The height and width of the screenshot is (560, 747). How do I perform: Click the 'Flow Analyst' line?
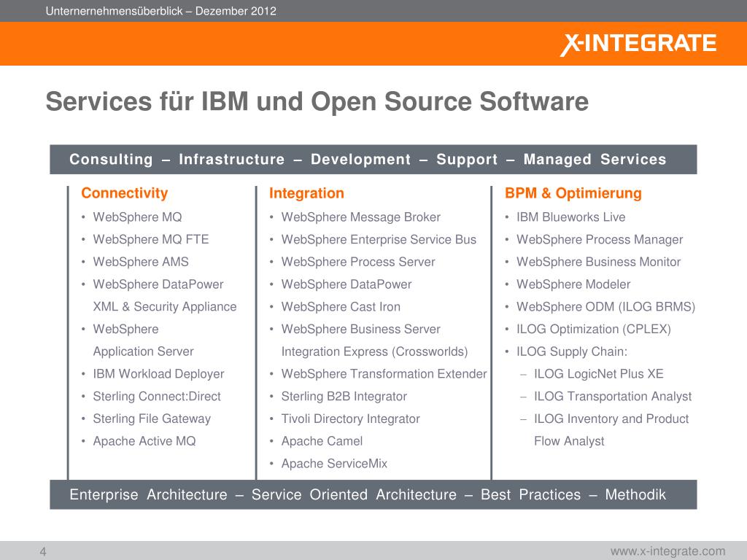click(x=569, y=441)
